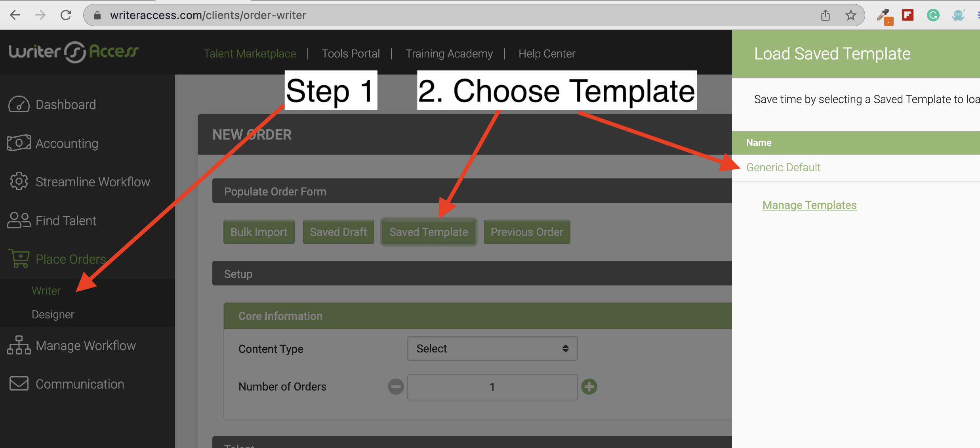
Task: Click the Saved Draft button
Action: point(339,232)
